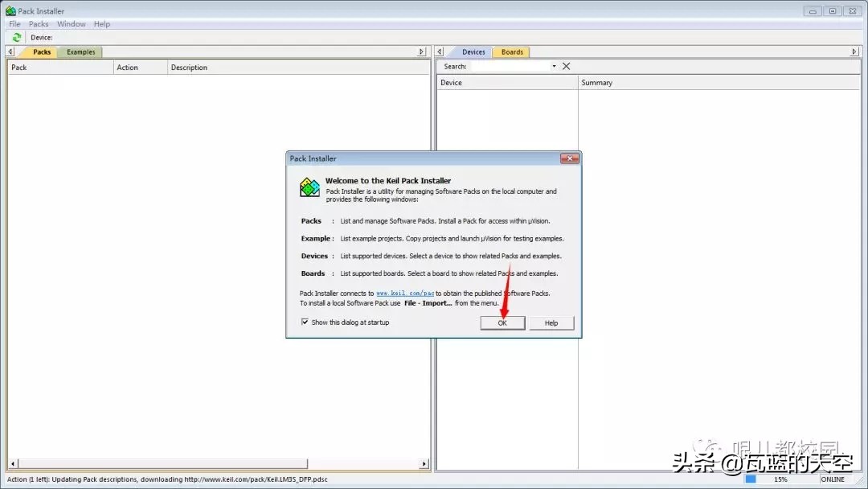The image size is (868, 489).
Task: Click the Device column header
Action: [508, 83]
